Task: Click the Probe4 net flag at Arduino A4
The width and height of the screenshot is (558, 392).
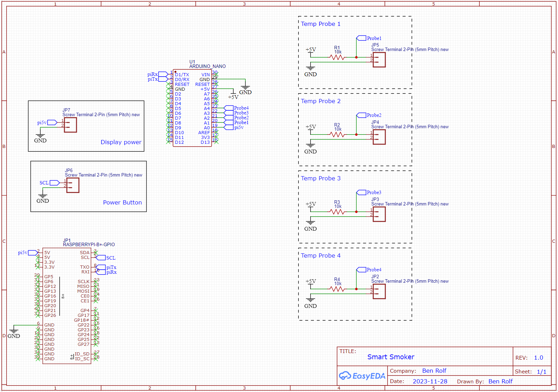Action: click(x=236, y=108)
